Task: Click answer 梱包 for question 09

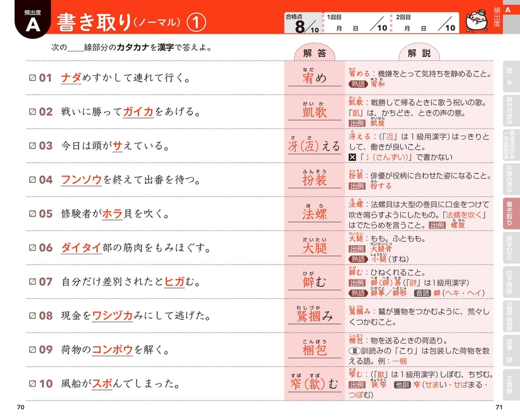Action: [314, 350]
